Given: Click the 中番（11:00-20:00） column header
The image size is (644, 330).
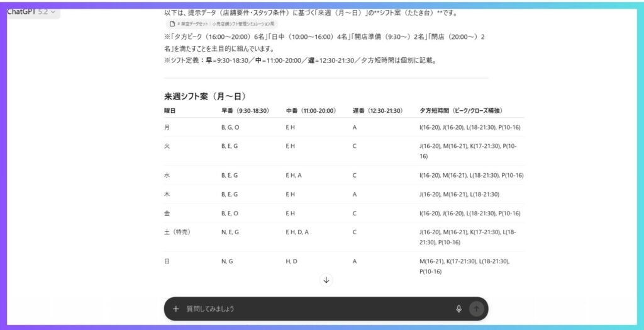Looking at the screenshot, I should [x=311, y=110].
